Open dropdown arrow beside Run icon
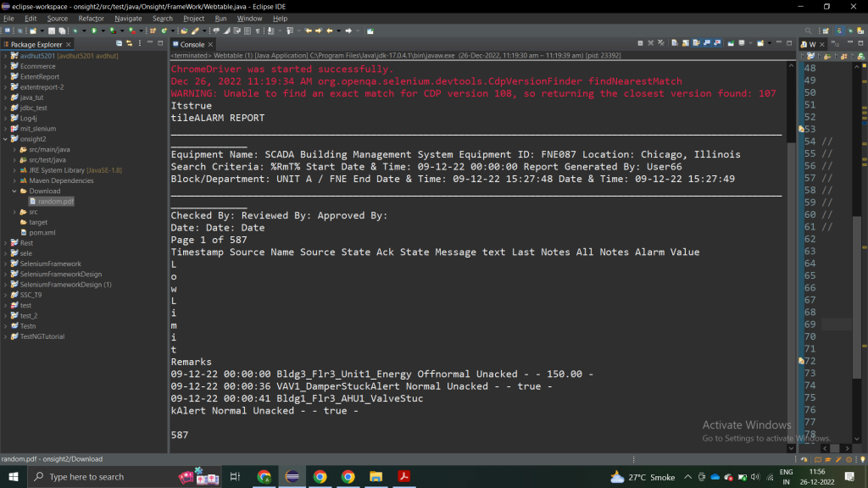 pos(103,31)
